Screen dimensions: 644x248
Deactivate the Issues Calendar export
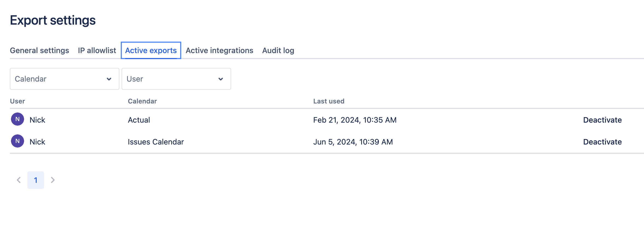(x=602, y=142)
